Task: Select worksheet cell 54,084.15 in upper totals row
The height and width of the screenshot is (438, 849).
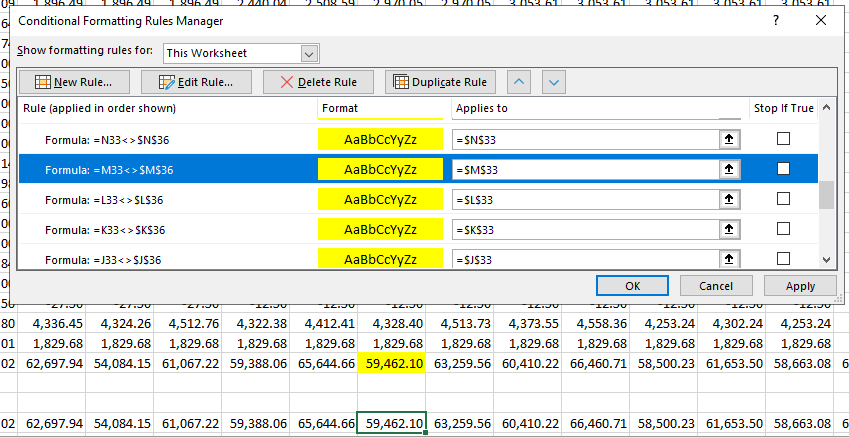Action: pos(120,364)
